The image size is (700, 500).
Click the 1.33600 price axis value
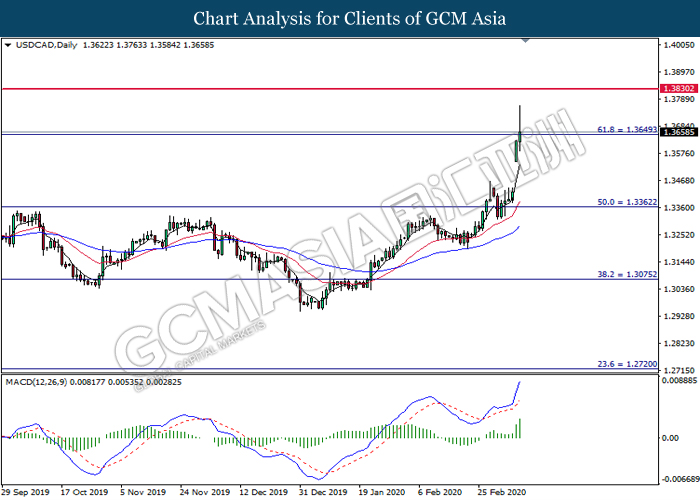tap(679, 208)
